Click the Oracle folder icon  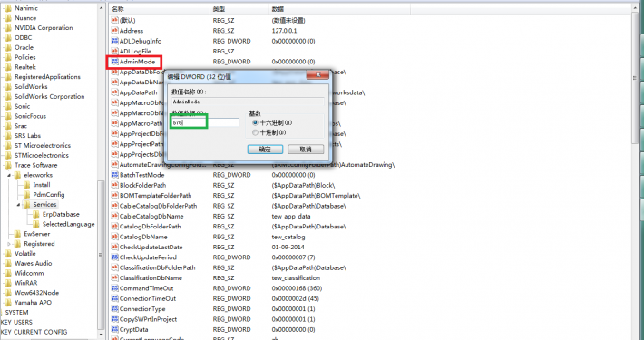pyautogui.click(x=8, y=48)
